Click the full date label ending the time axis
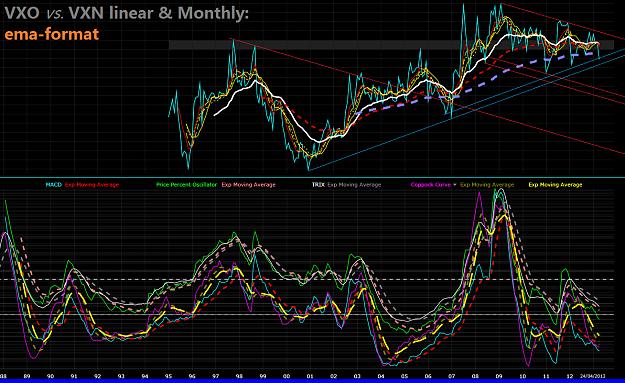The width and height of the screenshot is (625, 383). click(x=593, y=376)
